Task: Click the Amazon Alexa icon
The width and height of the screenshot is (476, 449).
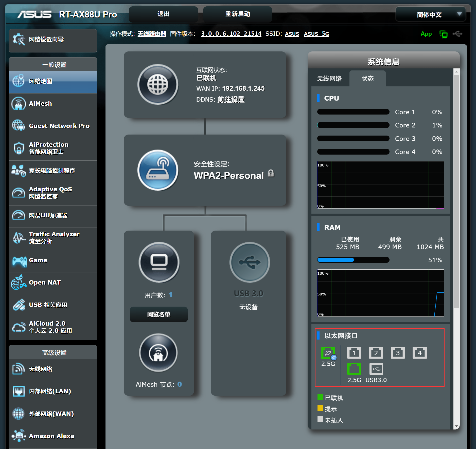Action: [x=19, y=436]
